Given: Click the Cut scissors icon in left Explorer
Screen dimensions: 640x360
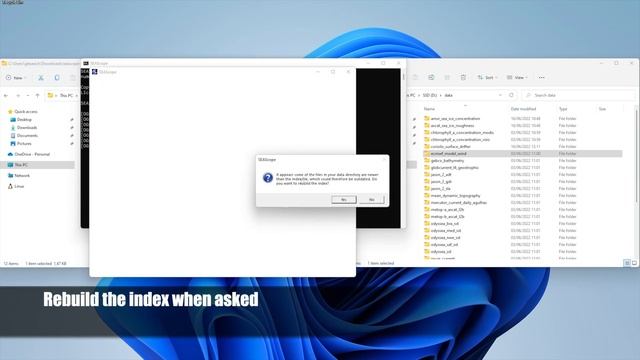Looking at the screenshot, I should pos(41,78).
